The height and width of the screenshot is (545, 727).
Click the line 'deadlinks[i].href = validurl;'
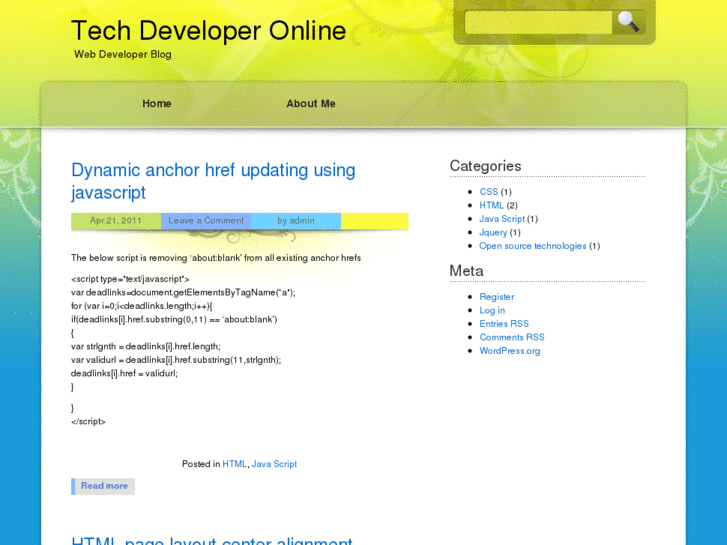[124, 373]
